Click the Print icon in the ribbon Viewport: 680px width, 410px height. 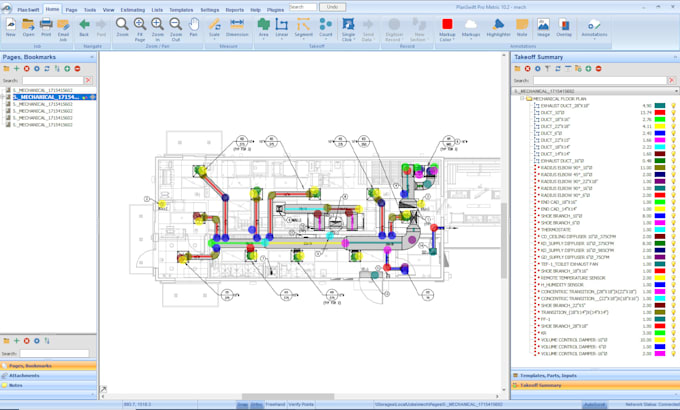coord(46,25)
